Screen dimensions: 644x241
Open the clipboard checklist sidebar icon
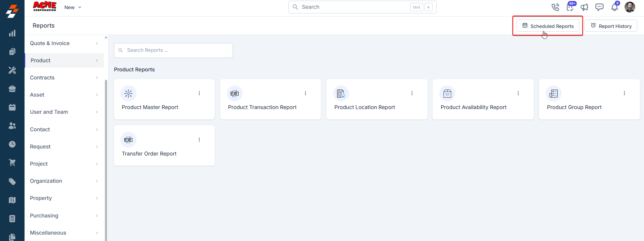tap(12, 51)
